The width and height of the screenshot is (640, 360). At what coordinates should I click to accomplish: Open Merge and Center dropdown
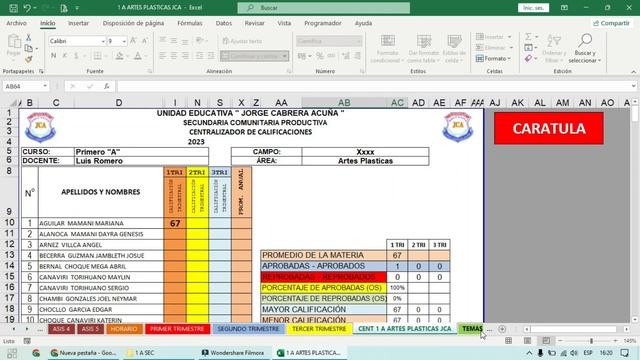[284, 56]
